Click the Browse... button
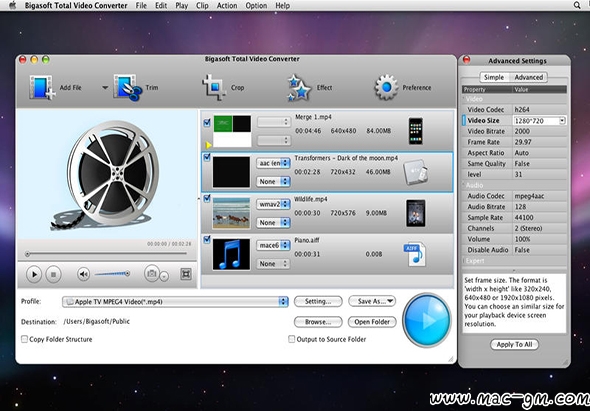Screen dimensions: 590x411 pos(318,322)
